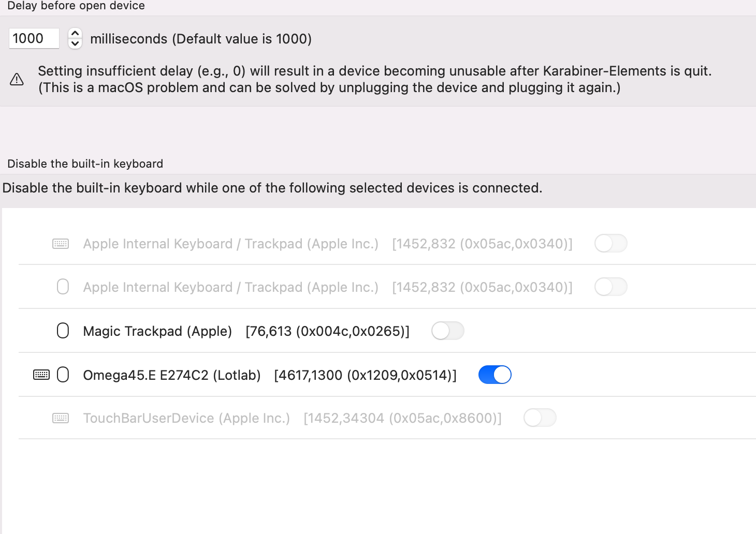Click the mouse icon next to Omega45.E E274C2
This screenshot has height=534, width=756.
pos(63,375)
